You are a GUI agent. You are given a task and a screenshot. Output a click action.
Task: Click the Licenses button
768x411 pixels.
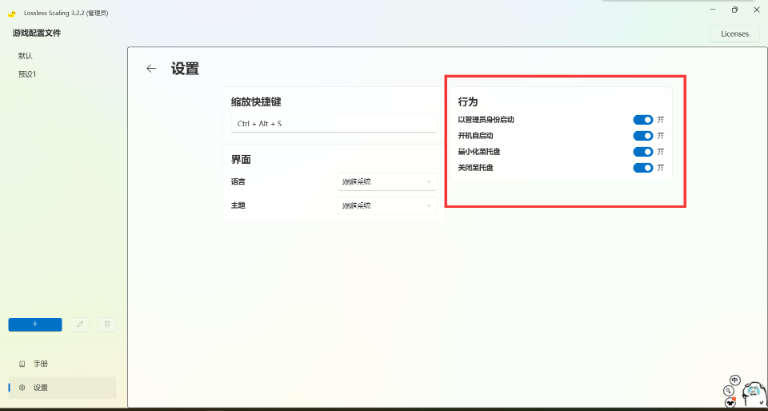pos(734,34)
